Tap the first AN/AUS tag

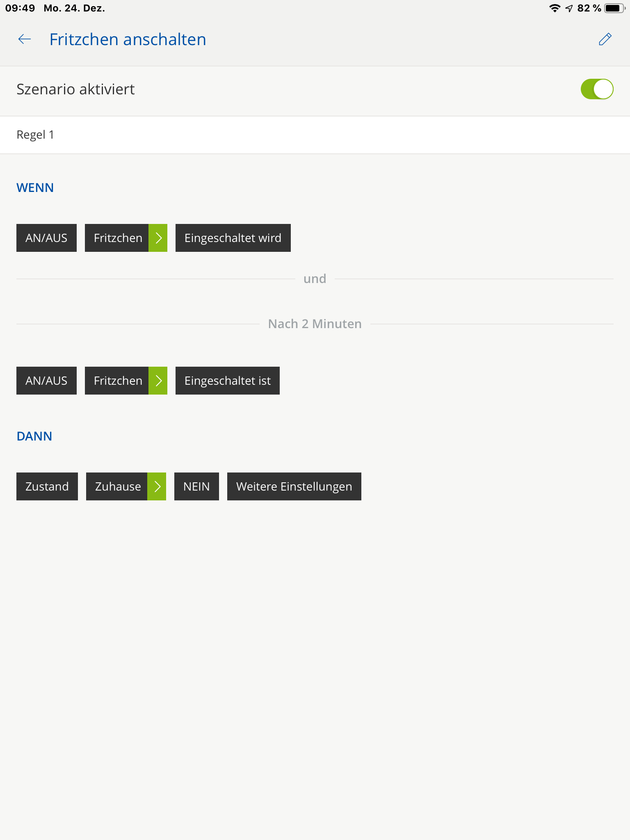click(x=46, y=238)
